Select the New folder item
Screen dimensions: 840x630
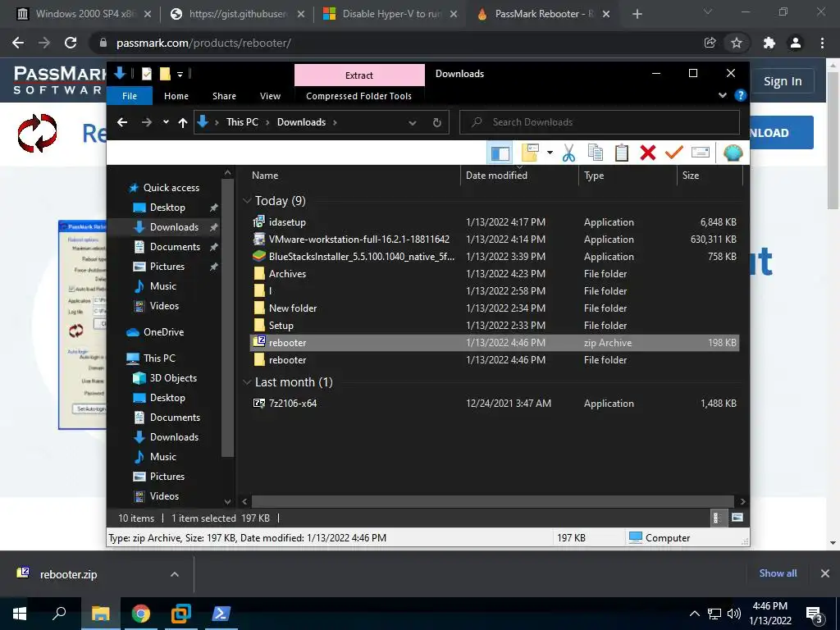point(494,308)
